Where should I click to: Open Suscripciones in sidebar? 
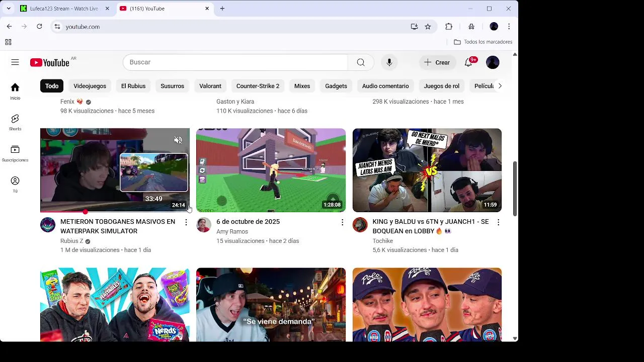click(x=15, y=153)
